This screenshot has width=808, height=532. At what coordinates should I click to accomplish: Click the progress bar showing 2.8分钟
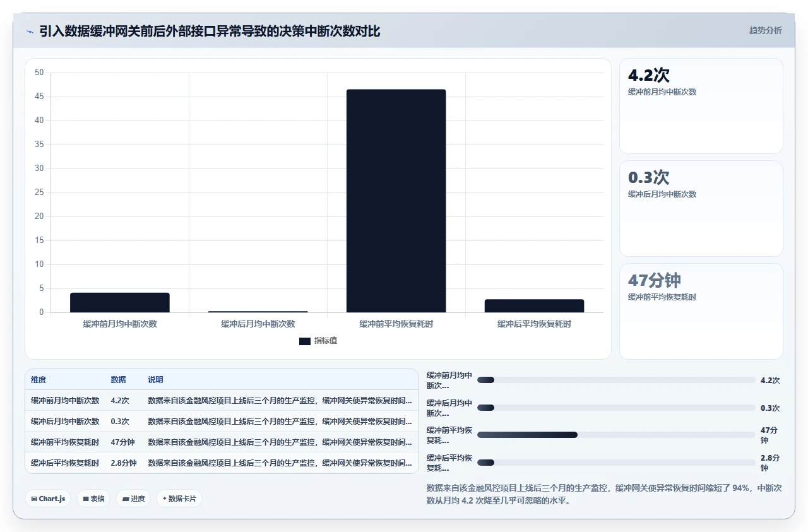coord(616,463)
